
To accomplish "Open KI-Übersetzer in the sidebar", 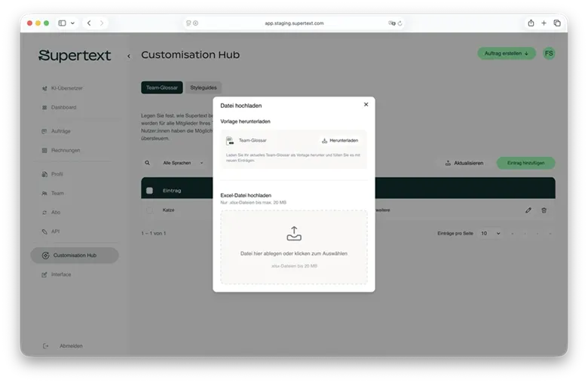I will point(63,88).
